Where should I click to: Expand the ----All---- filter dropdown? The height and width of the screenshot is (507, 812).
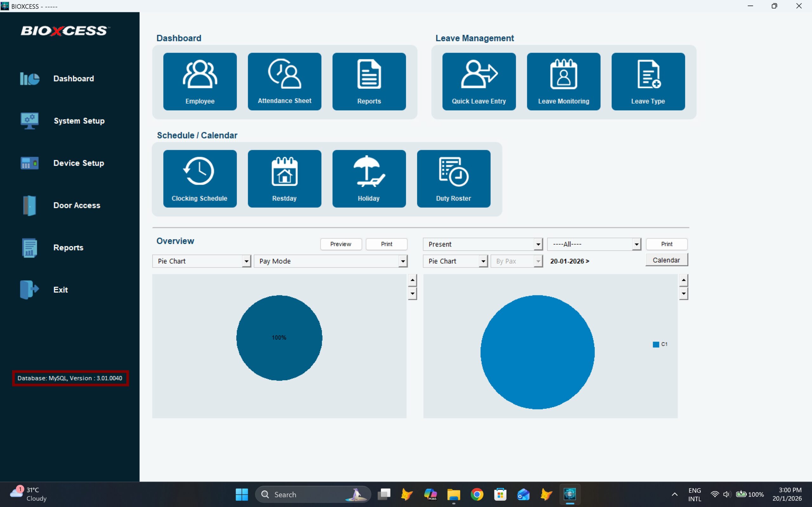pos(636,244)
